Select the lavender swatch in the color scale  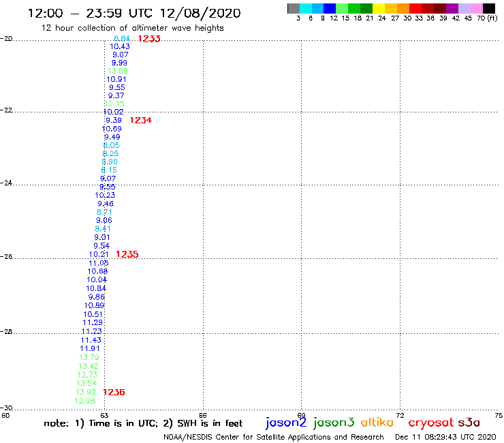(464, 8)
